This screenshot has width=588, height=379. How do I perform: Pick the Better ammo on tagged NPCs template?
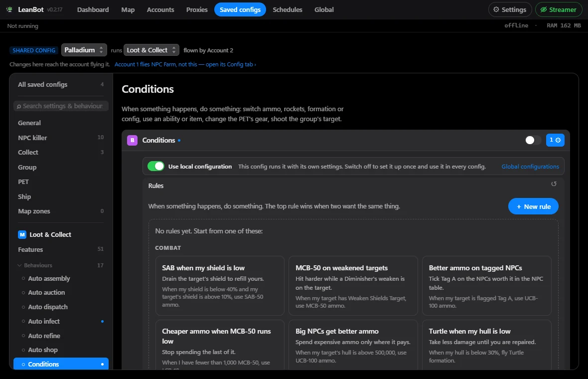(x=487, y=286)
